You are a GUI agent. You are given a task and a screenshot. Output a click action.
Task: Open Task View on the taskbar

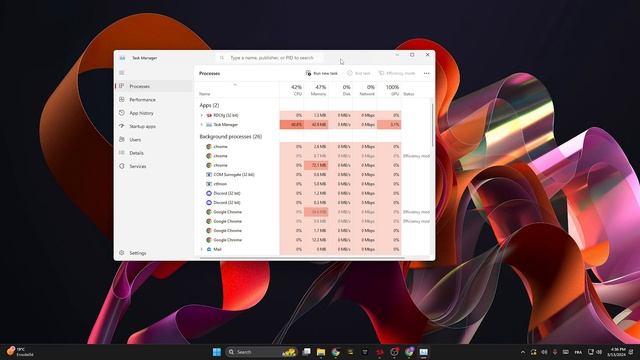(x=306, y=352)
